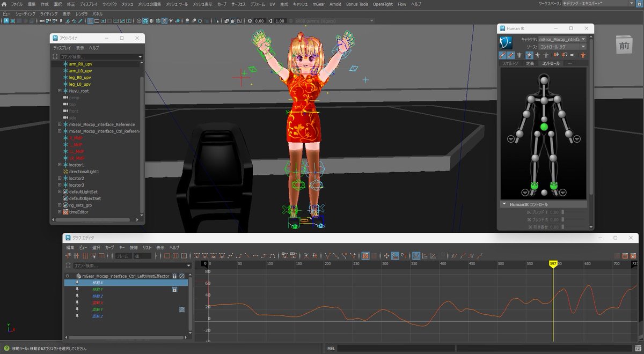Screen dimensions: 644x354
Task: Click the orange character icon in Human IK toolbar
Action: pyautogui.click(x=583, y=55)
